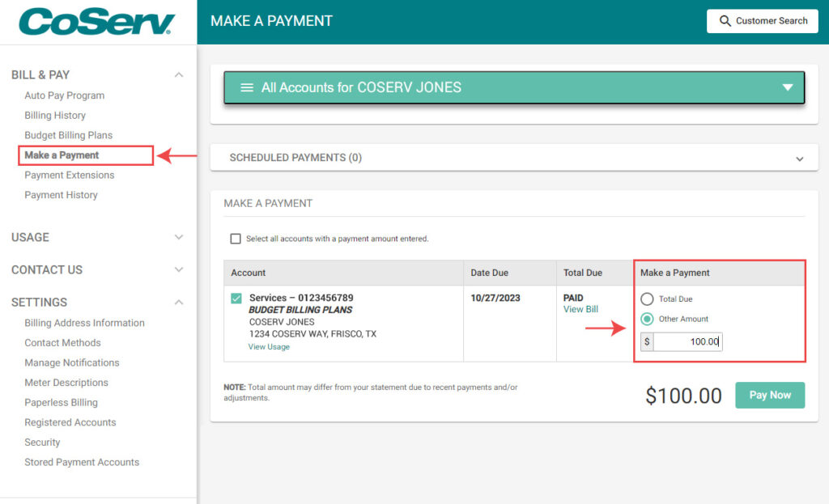
Task: Expand the Usage section chevron
Action: click(x=179, y=237)
